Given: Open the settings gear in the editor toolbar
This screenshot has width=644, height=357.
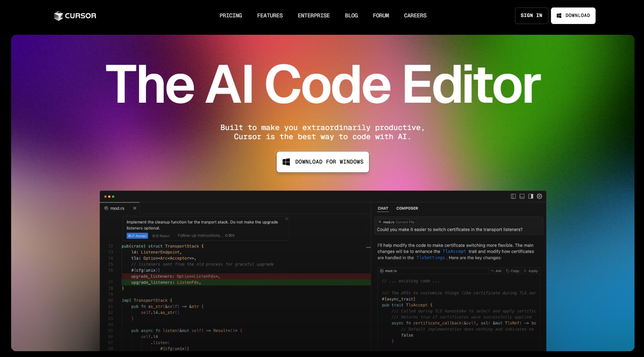Looking at the screenshot, I should [x=539, y=196].
